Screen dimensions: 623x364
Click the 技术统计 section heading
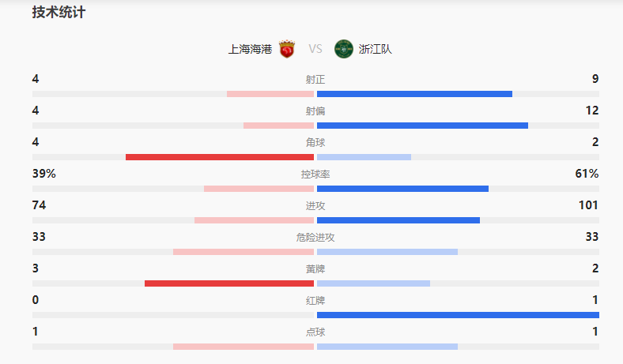coord(59,13)
